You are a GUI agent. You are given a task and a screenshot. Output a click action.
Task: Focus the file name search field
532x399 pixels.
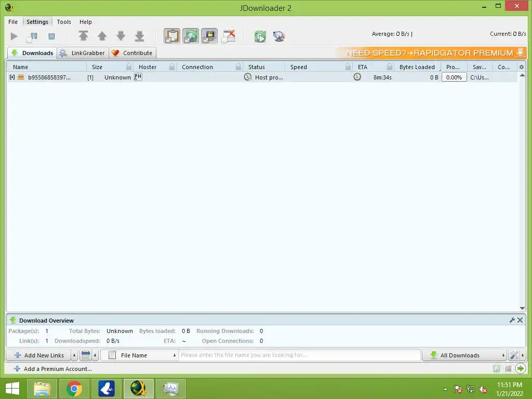click(x=300, y=355)
